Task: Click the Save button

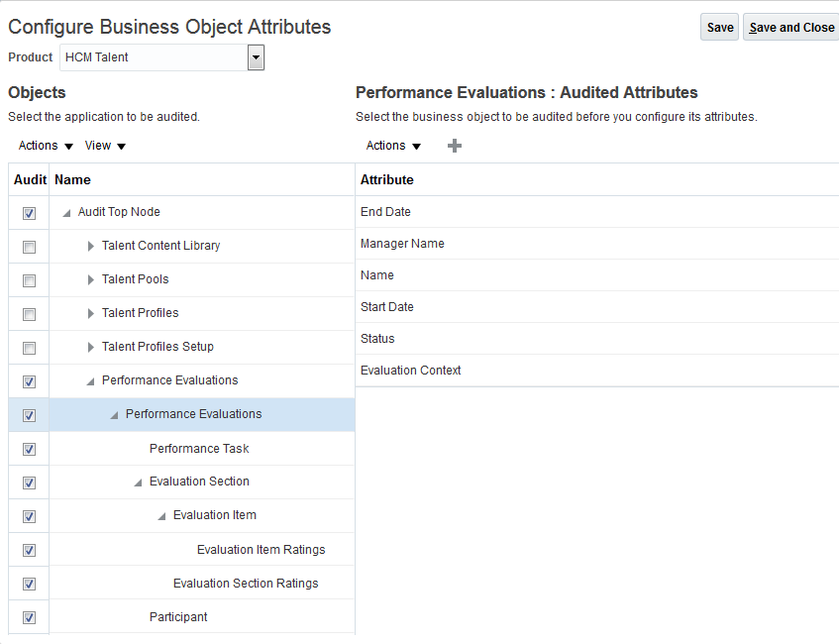Action: pyautogui.click(x=720, y=28)
